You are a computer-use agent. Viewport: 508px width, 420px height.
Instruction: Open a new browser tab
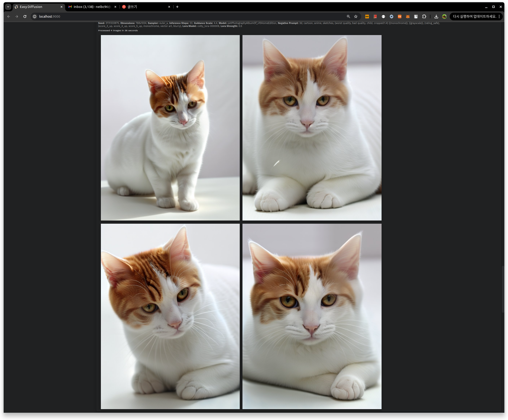(177, 7)
